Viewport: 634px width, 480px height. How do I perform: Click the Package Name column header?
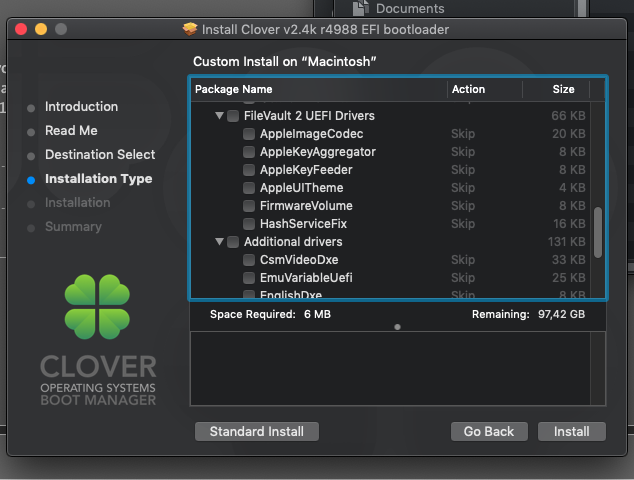tap(319, 89)
